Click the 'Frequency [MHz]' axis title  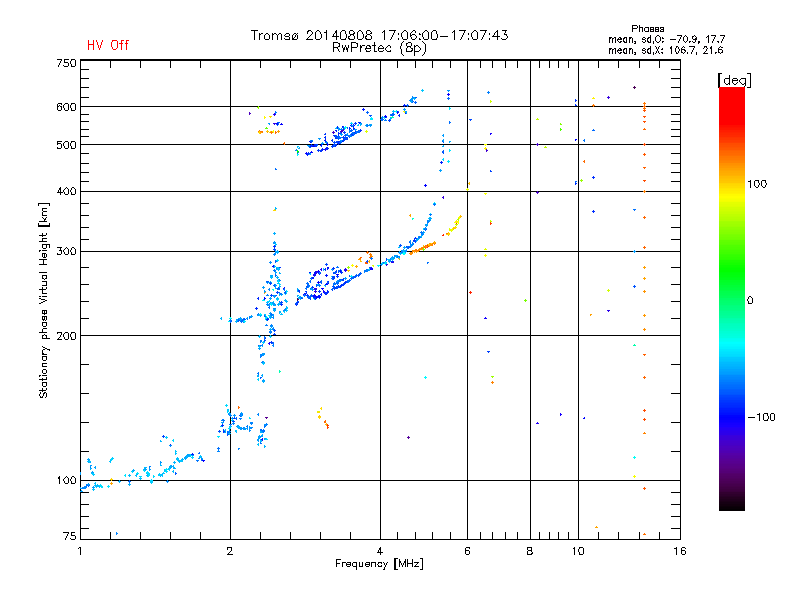(379, 564)
